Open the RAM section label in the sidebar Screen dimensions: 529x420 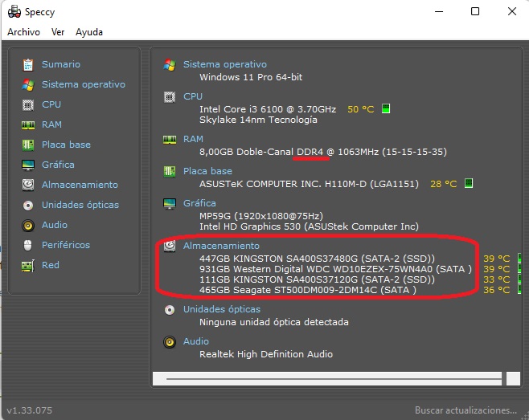point(51,124)
